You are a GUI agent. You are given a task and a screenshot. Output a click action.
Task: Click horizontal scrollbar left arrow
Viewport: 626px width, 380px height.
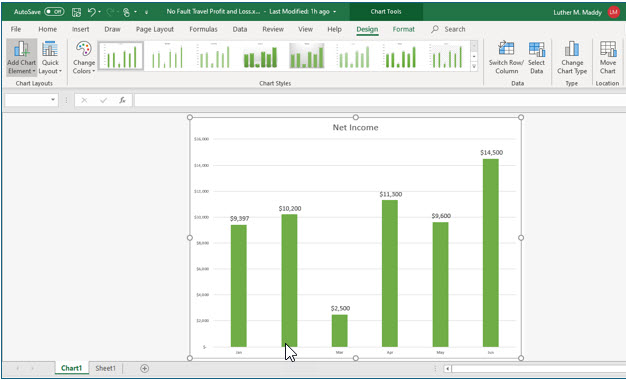pyautogui.click(x=448, y=369)
